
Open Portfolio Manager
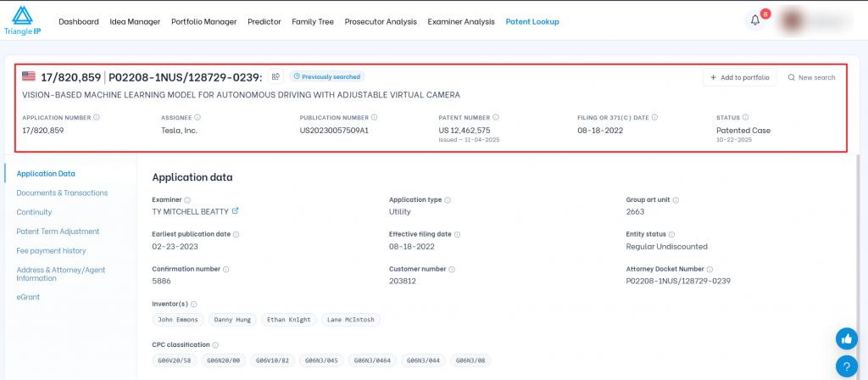(203, 21)
